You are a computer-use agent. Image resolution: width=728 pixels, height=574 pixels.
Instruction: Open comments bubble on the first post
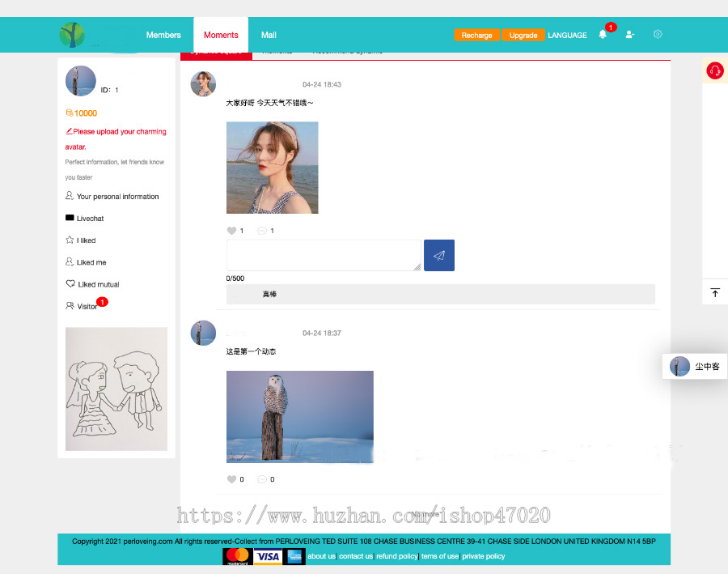(262, 231)
